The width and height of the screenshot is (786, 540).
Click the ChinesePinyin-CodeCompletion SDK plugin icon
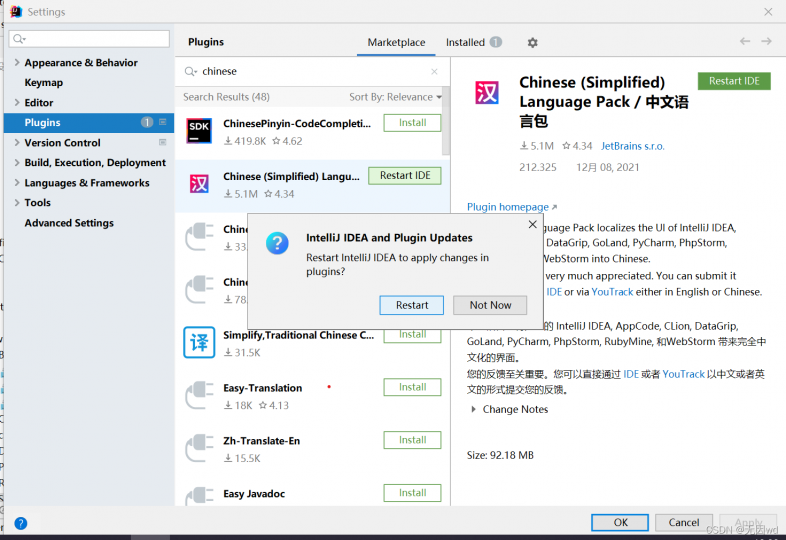tap(198, 131)
